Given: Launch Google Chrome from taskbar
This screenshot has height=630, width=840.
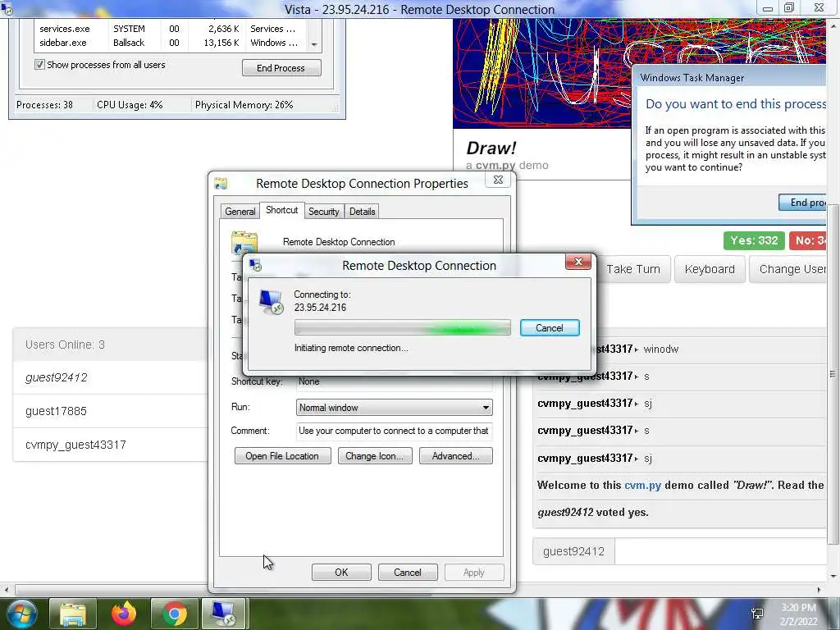Looking at the screenshot, I should pyautogui.click(x=174, y=614).
